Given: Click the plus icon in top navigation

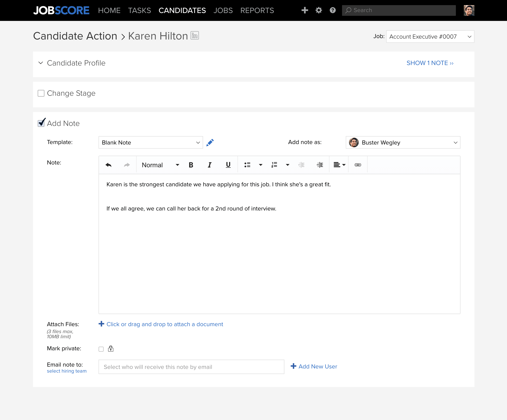Looking at the screenshot, I should 305,10.
